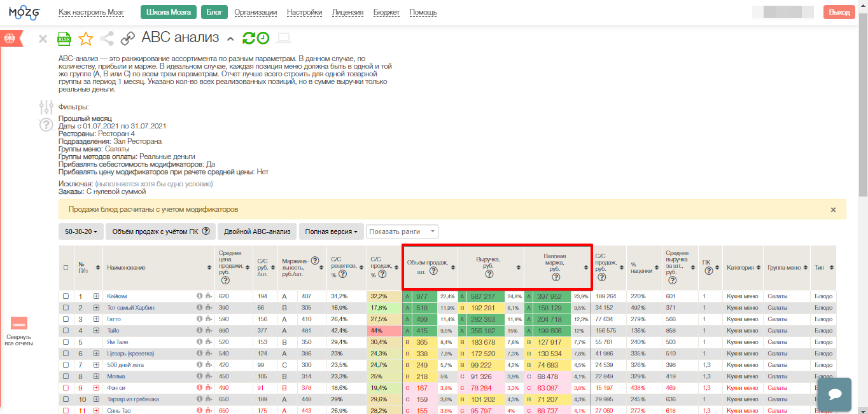Export the report via the XLSX icon

[x=64, y=39]
